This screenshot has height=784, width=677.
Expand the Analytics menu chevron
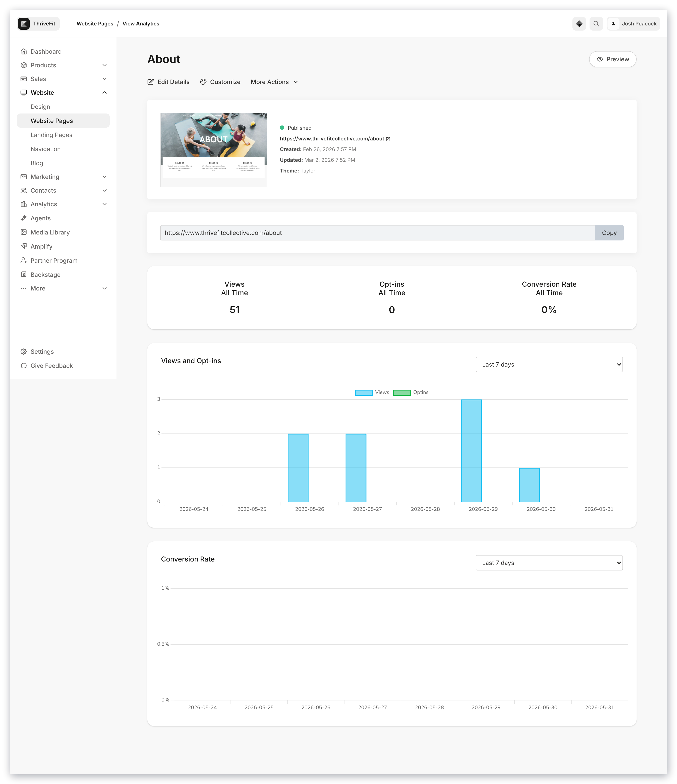[105, 204]
